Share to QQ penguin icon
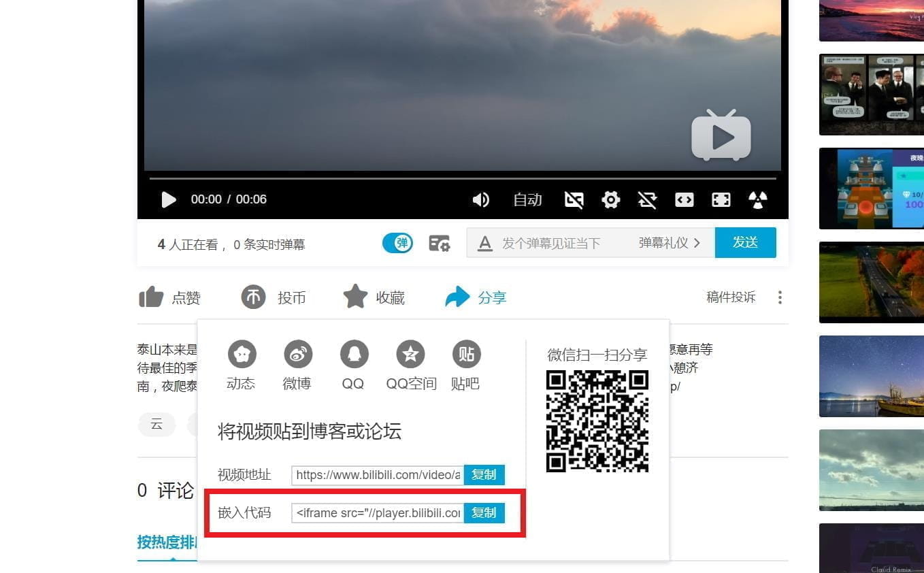 [x=354, y=355]
